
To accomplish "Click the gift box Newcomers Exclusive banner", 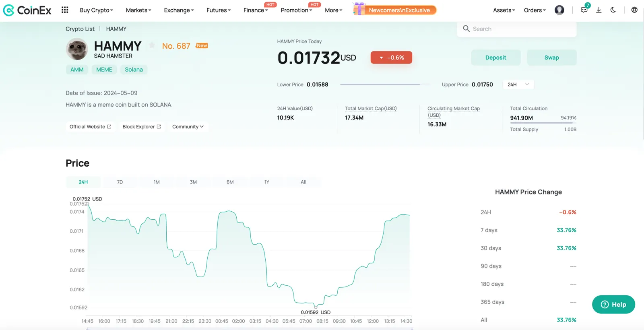I will 395,10.
